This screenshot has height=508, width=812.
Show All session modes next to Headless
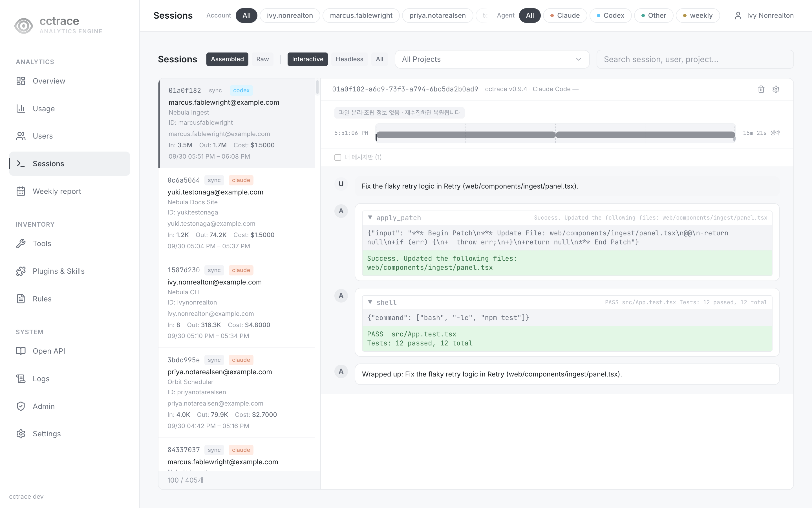379,59
